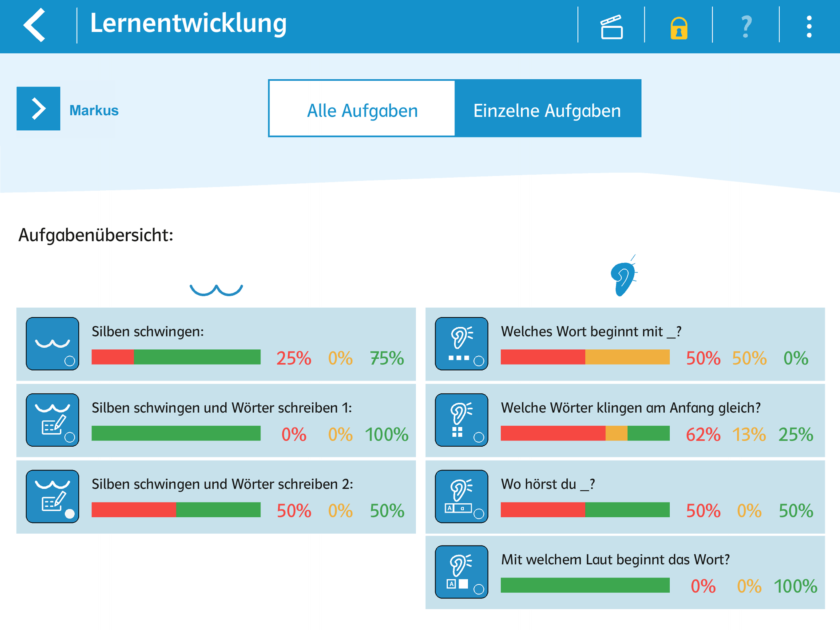840x630 pixels.
Task: Click progress bar of Welche Wörter klingen row
Action: [x=585, y=433]
